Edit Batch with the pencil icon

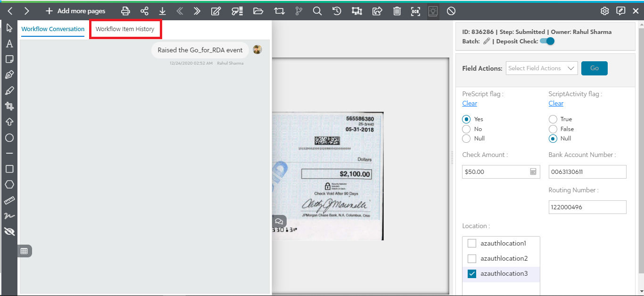tap(487, 41)
